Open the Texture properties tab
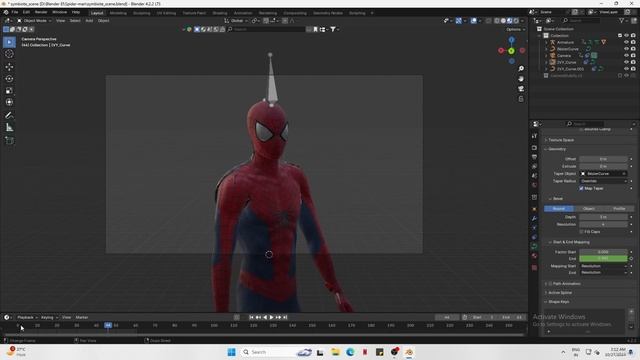This screenshot has width=640, height=360. (x=534, y=268)
